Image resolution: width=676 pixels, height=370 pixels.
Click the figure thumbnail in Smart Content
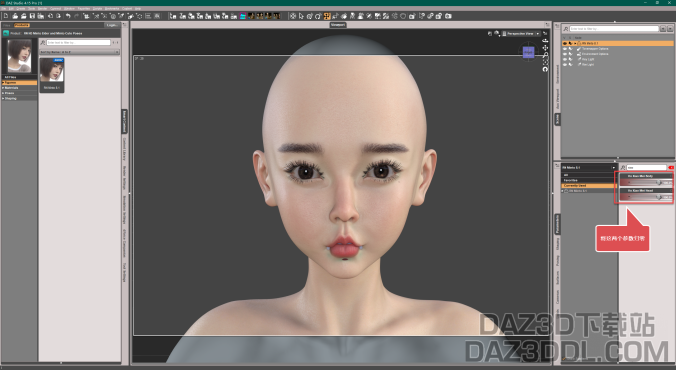coord(52,75)
